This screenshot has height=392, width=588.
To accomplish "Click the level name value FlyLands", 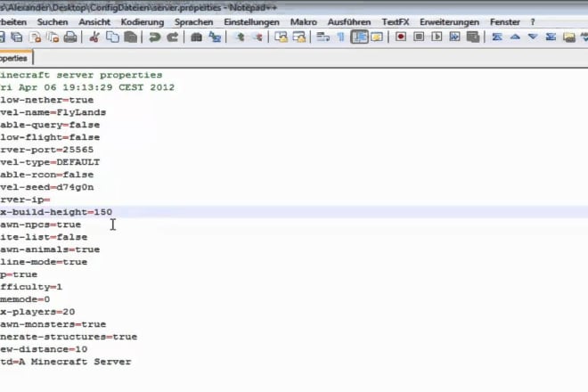I will click(81, 112).
